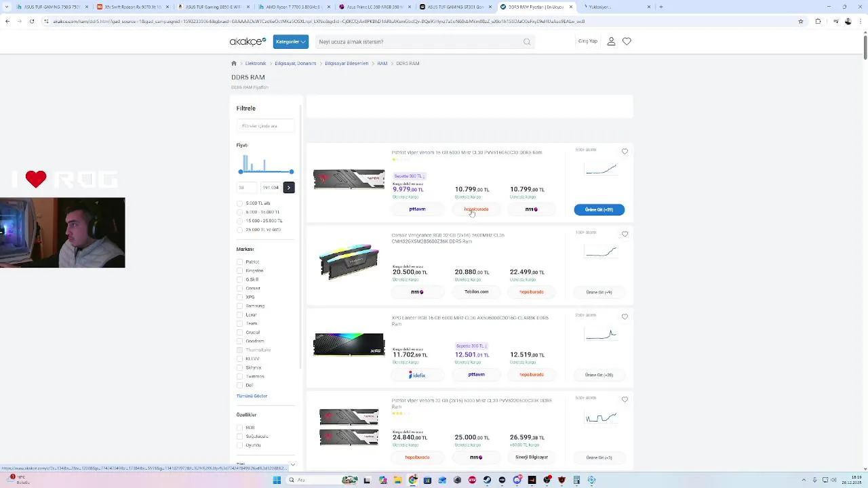Image resolution: width=868 pixels, height=488 pixels.
Task: Open pttavm offer for 9.979 TL
Action: 417,209
